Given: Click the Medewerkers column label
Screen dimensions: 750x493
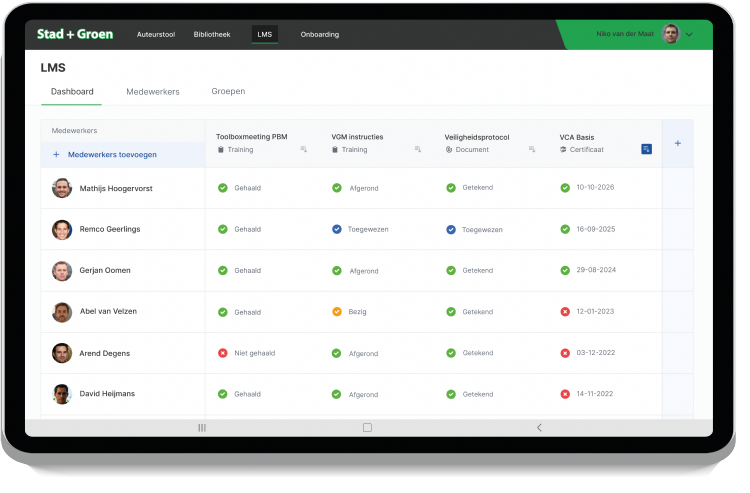Looking at the screenshot, I should pyautogui.click(x=74, y=131).
